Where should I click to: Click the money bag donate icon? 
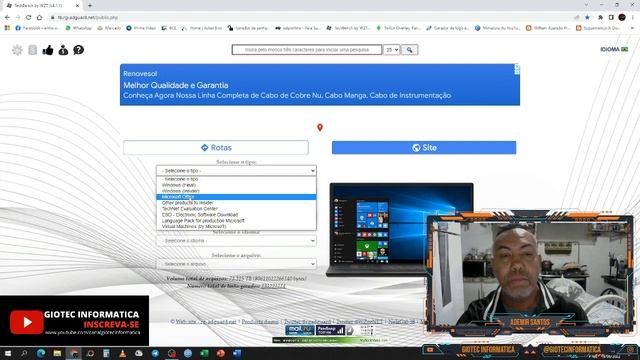(x=63, y=50)
